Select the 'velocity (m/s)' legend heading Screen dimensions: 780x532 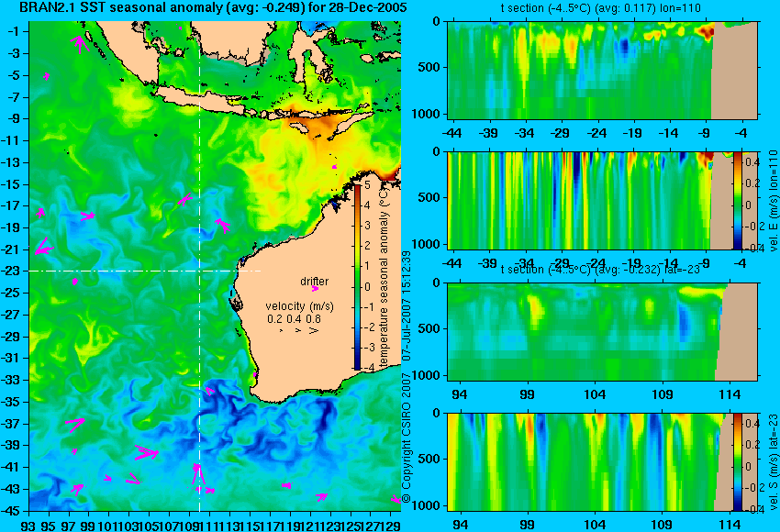coord(299,306)
